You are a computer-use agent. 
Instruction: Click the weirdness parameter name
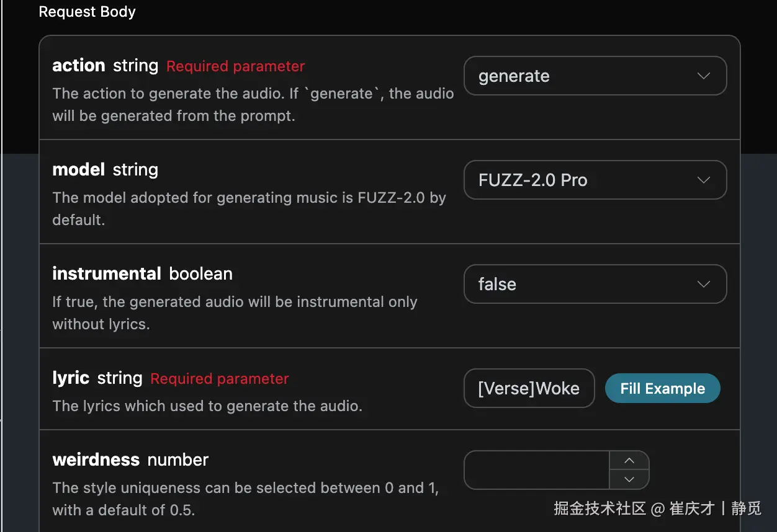coord(96,460)
